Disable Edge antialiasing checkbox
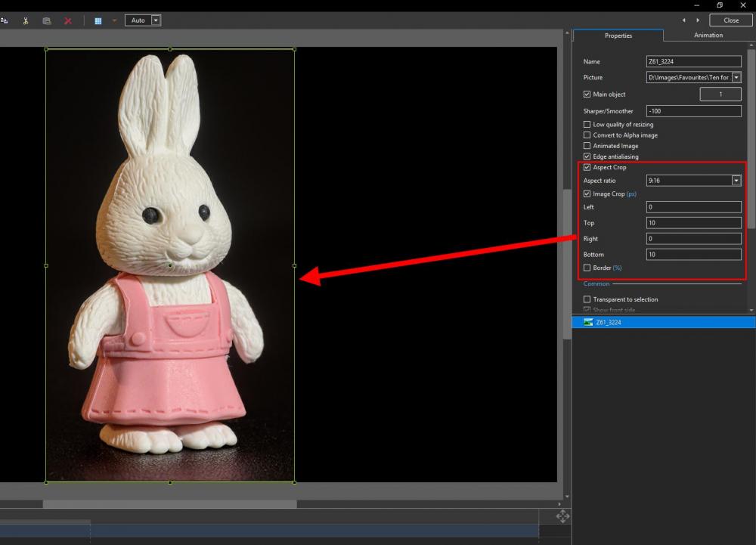 (587, 156)
